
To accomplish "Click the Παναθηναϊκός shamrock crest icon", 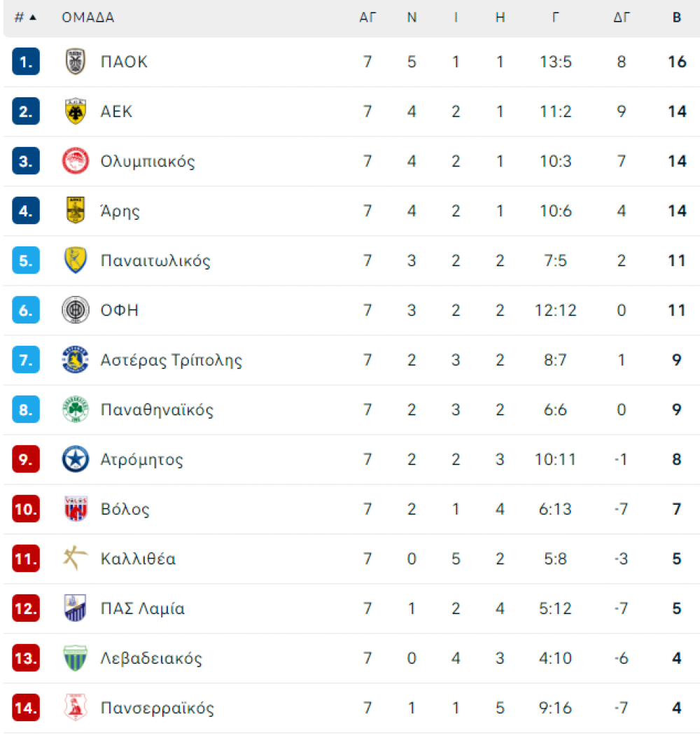I will coord(75,410).
